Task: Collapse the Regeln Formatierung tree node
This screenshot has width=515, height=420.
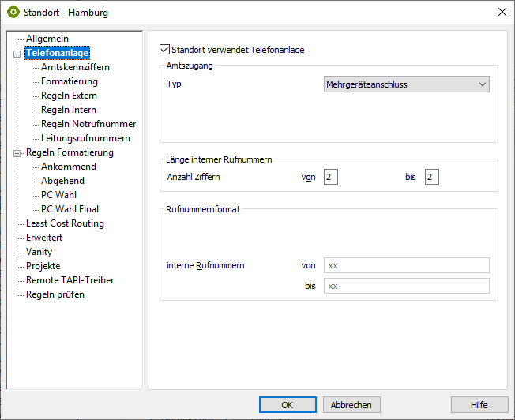Action: point(17,153)
